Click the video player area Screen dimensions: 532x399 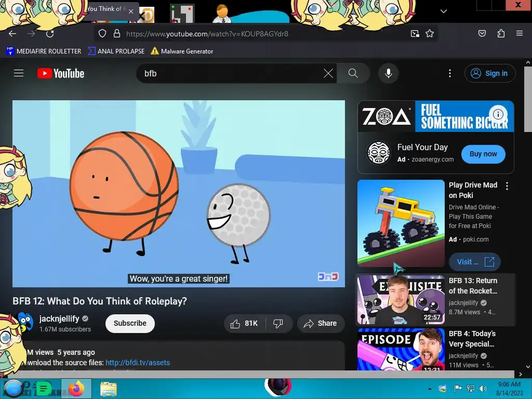click(x=179, y=194)
